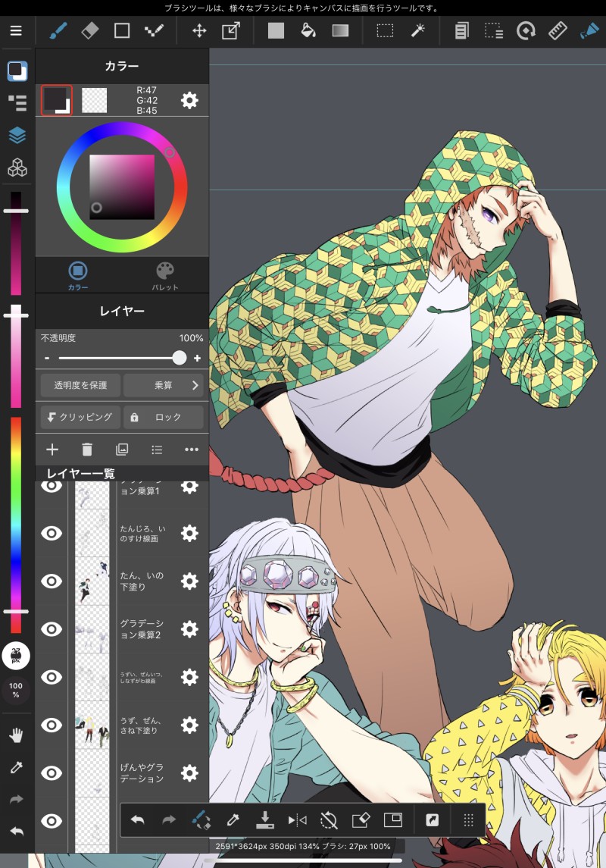Hide the うずい、ぜんいつ、しなずがわ線画 layer
606x868 pixels.
pyautogui.click(x=52, y=677)
